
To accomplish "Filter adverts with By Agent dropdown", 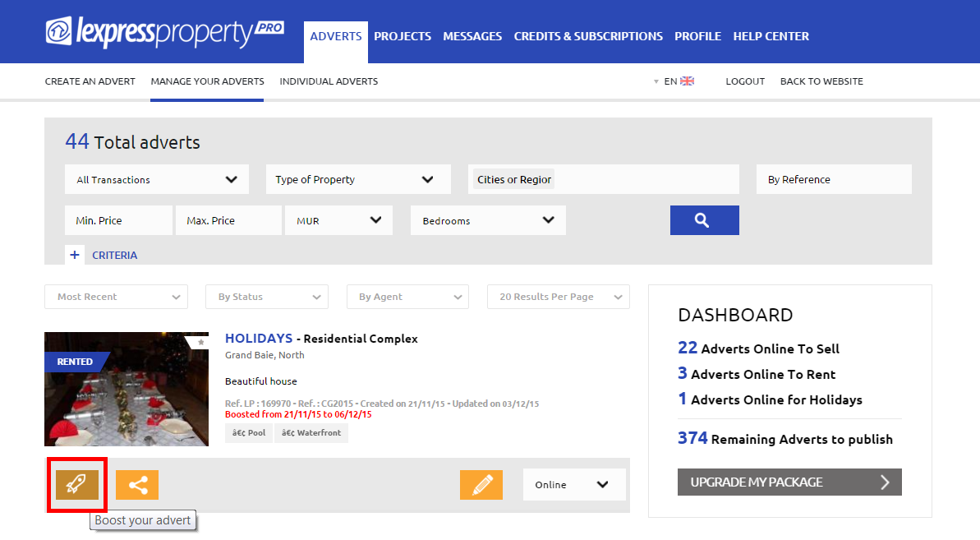I will click(407, 297).
